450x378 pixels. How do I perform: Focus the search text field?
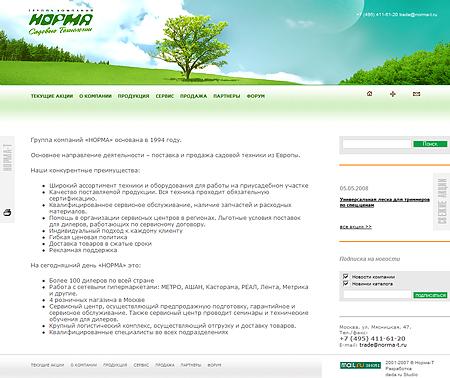pyautogui.click(x=377, y=144)
